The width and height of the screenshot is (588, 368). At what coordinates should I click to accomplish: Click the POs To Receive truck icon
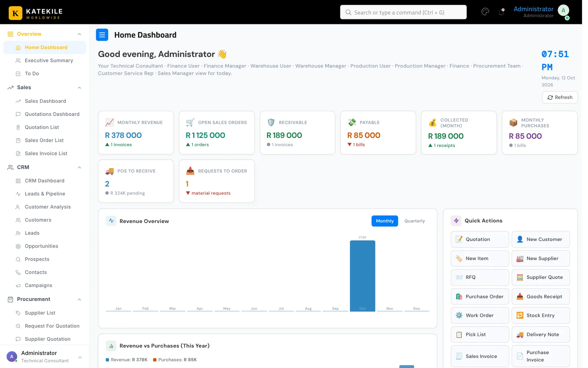tap(110, 171)
